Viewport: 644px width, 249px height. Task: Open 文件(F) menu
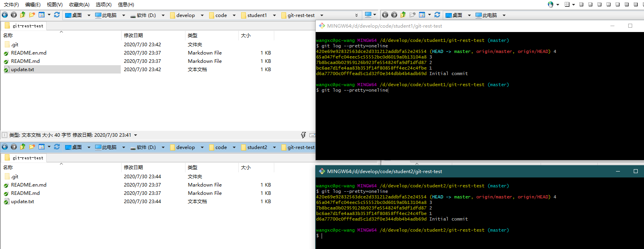pos(11,5)
